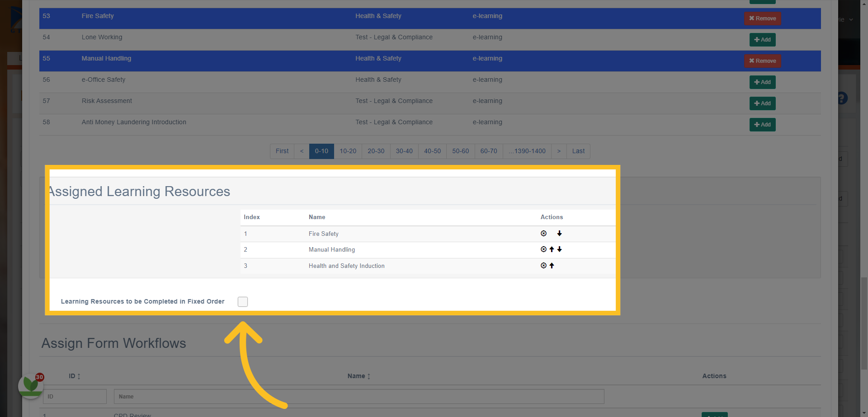Viewport: 868px width, 417px height.
Task: Click Remove button for Fire Safety row
Action: [762, 19]
